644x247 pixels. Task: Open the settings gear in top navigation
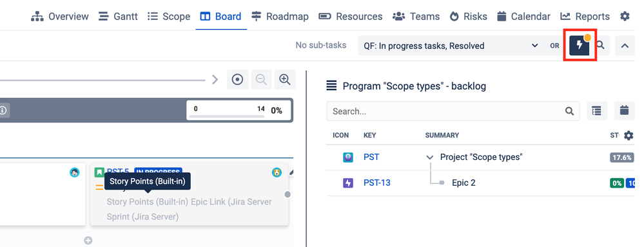625,16
